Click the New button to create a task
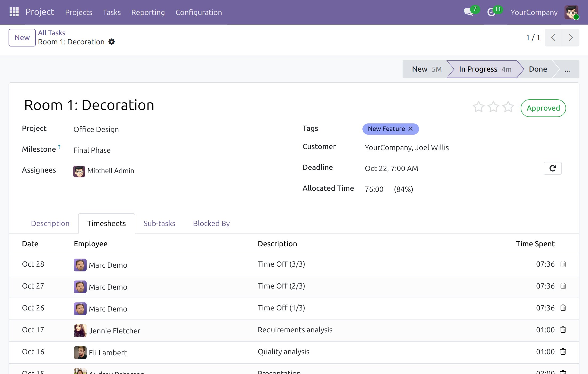Viewport: 588px width, 374px height. pyautogui.click(x=22, y=37)
